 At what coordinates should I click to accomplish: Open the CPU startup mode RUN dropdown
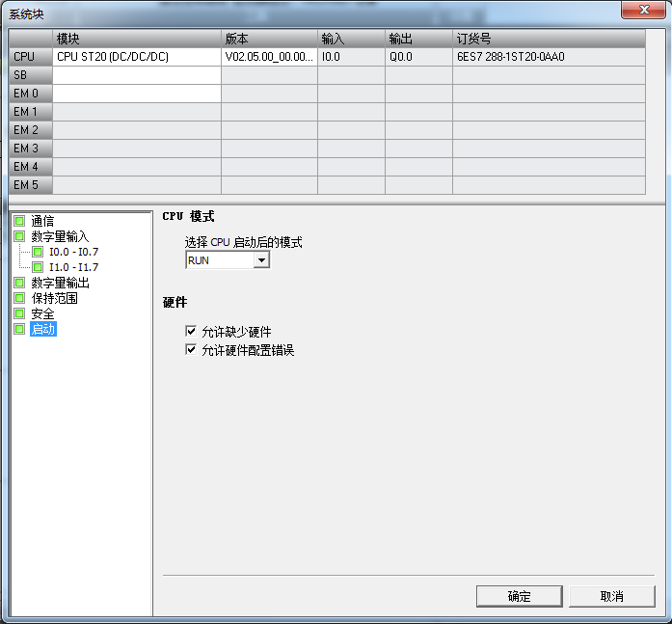tap(261, 260)
